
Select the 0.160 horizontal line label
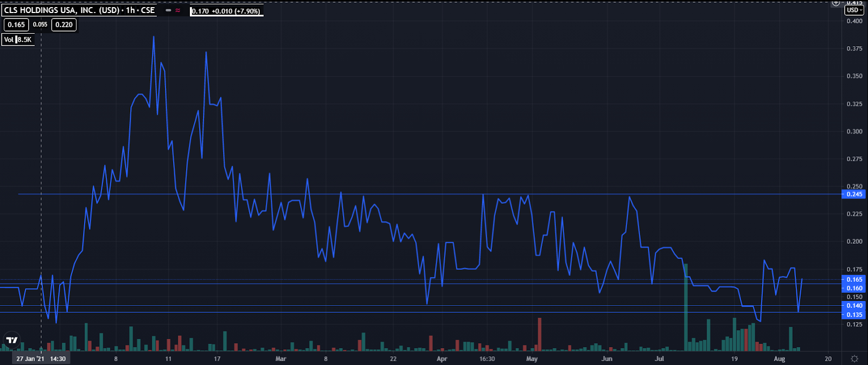(854, 288)
